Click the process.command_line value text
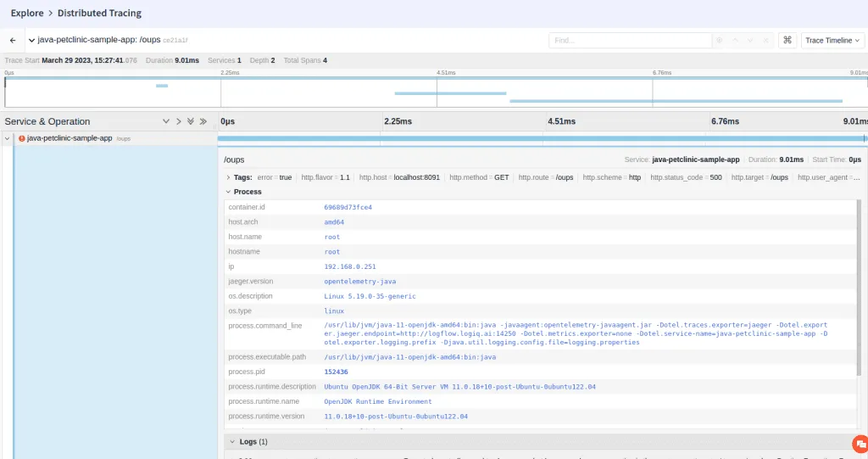The width and height of the screenshot is (868, 459). tap(576, 333)
